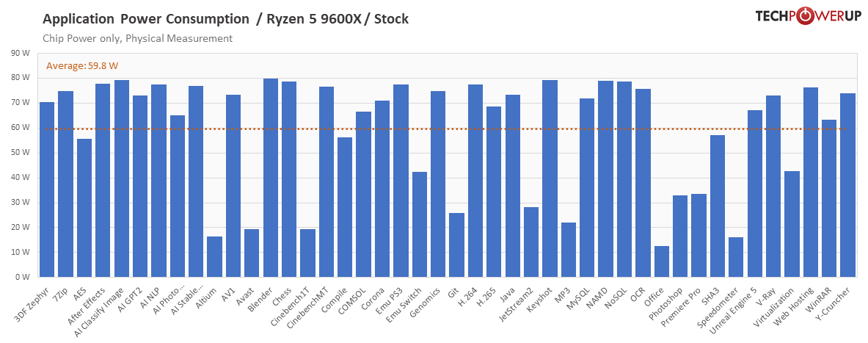Screen dimensions: 868x343
Task: Click the Chip Power only subtitle text
Action: point(137,38)
